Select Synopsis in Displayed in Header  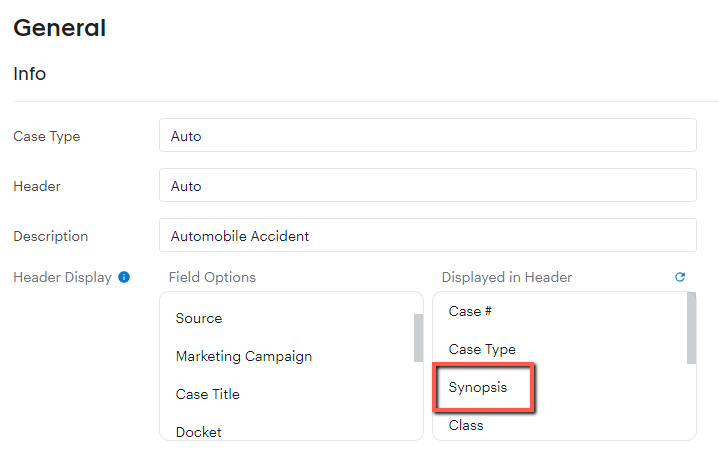478,387
